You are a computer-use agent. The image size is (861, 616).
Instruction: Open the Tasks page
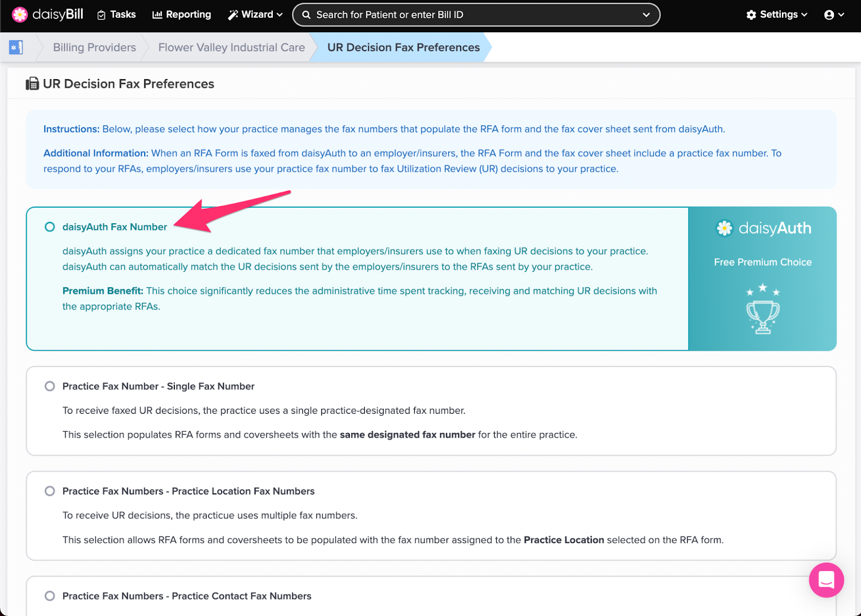[116, 15]
